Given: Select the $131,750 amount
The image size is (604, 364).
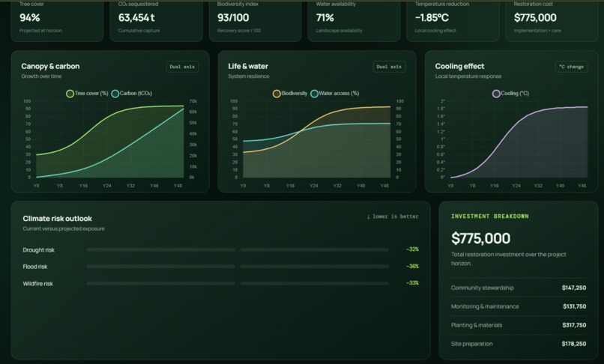Looking at the screenshot, I should pyautogui.click(x=574, y=306).
